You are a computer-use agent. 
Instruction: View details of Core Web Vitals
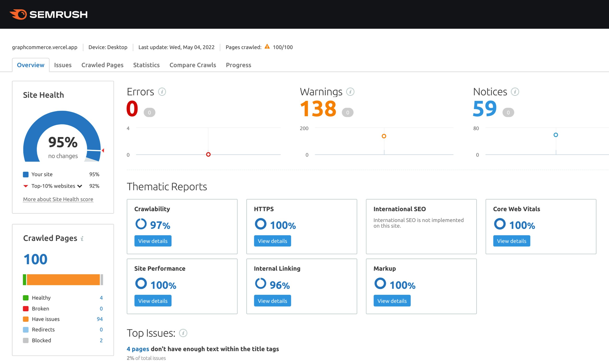click(x=511, y=241)
